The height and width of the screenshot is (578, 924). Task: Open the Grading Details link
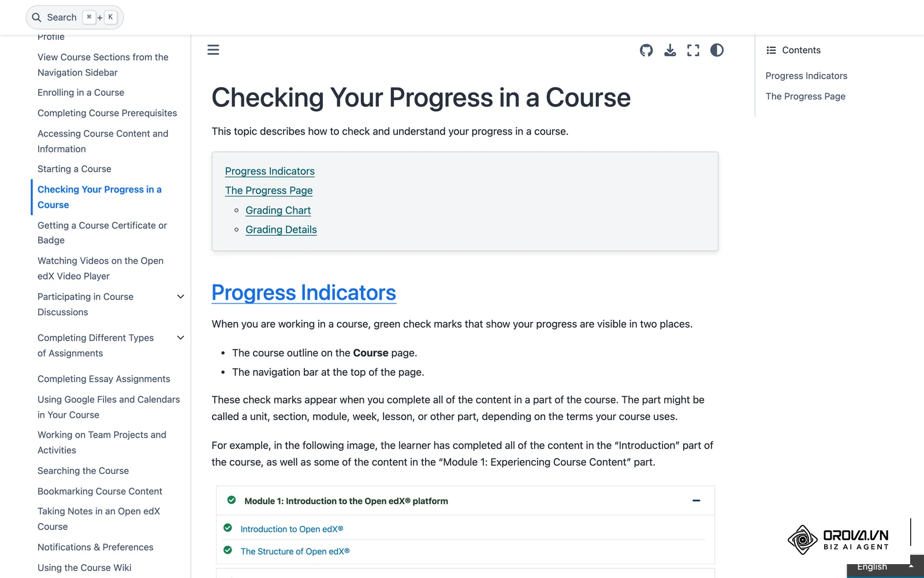(281, 229)
